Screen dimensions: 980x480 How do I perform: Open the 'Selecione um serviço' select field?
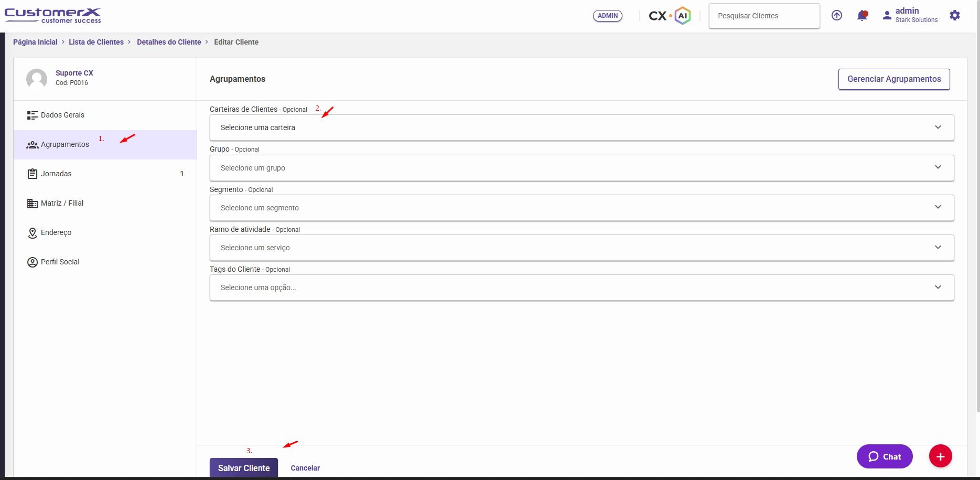point(582,248)
